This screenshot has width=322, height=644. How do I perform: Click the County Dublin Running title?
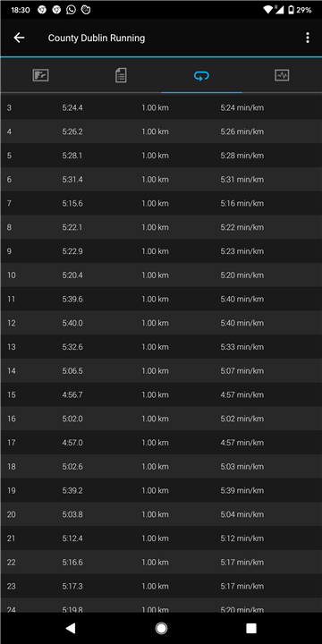(97, 38)
